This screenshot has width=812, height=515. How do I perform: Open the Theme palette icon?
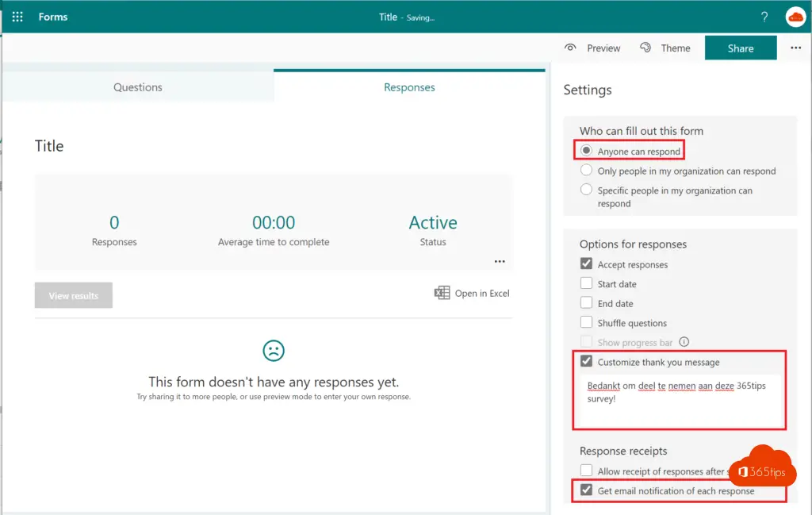pyautogui.click(x=645, y=48)
